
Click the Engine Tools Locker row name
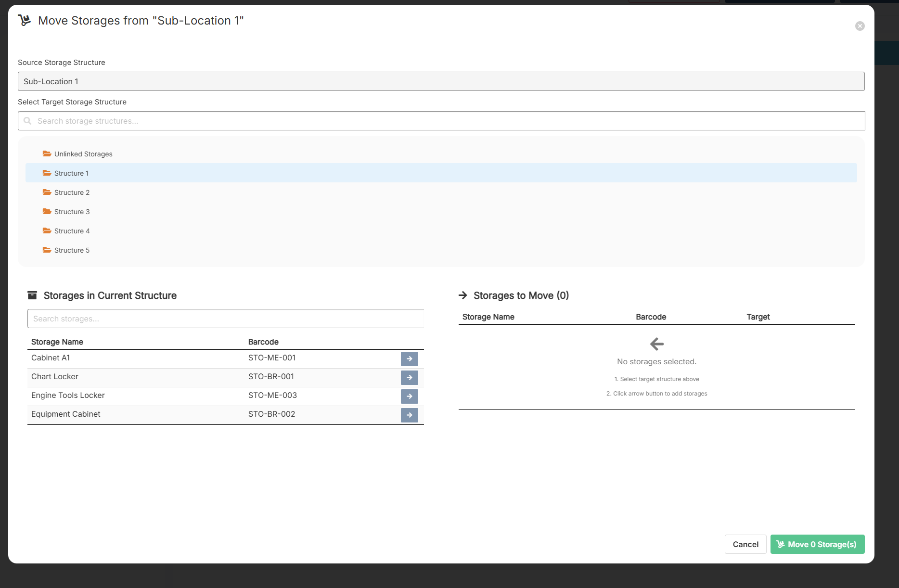pyautogui.click(x=68, y=396)
